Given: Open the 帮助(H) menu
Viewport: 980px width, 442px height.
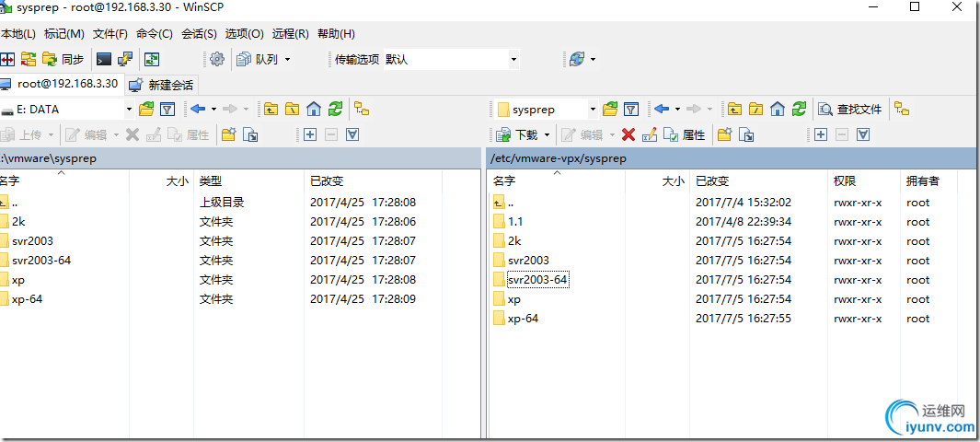Looking at the screenshot, I should (336, 34).
